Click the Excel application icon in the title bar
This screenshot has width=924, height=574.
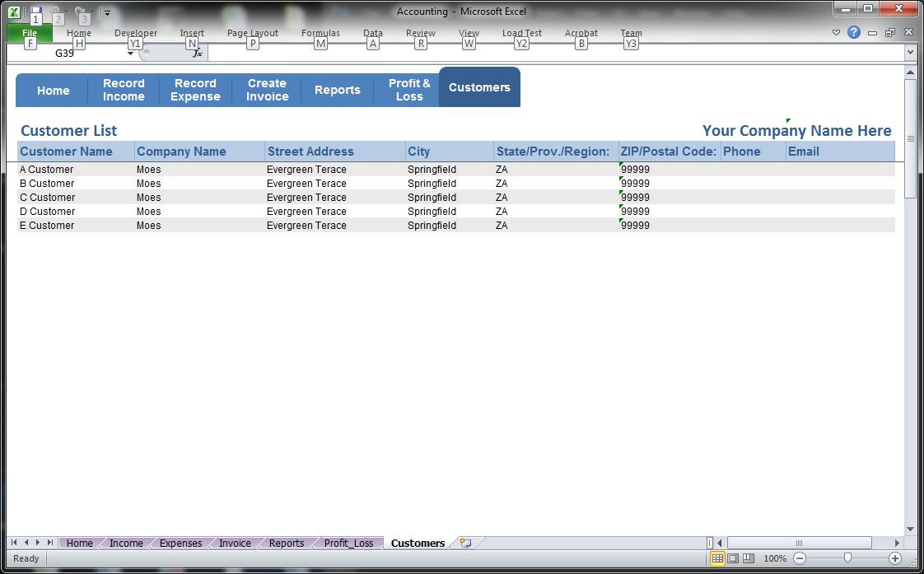14,12
